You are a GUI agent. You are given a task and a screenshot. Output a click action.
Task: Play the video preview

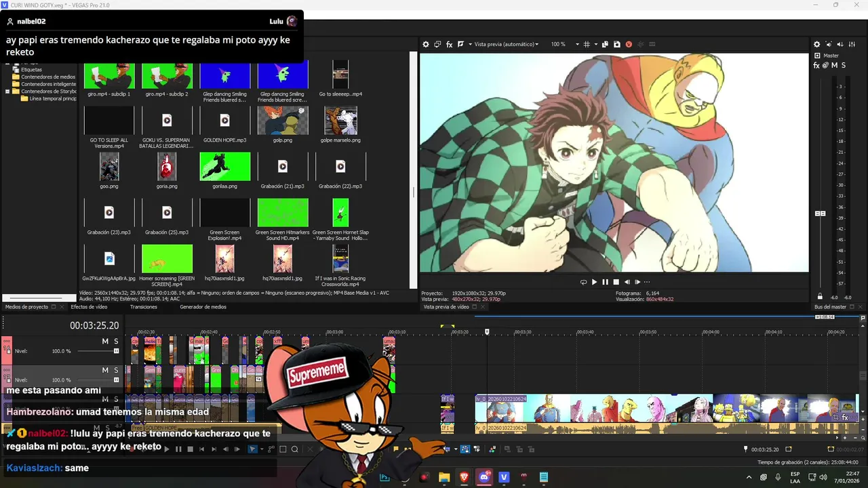tap(595, 282)
